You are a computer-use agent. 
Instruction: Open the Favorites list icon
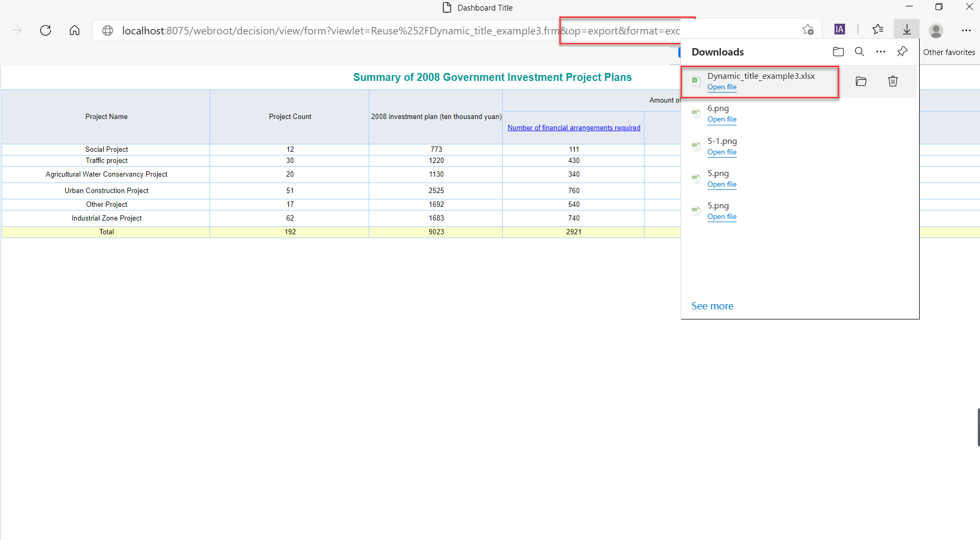pyautogui.click(x=878, y=30)
